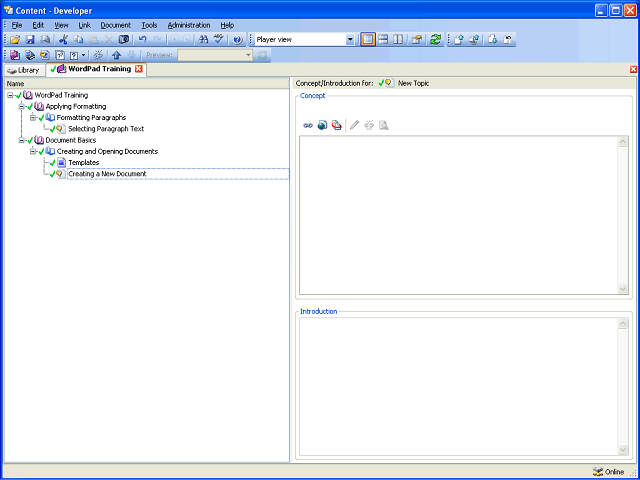Select Selecting Paragraph Text topic
This screenshot has width=640, height=480.
[106, 129]
